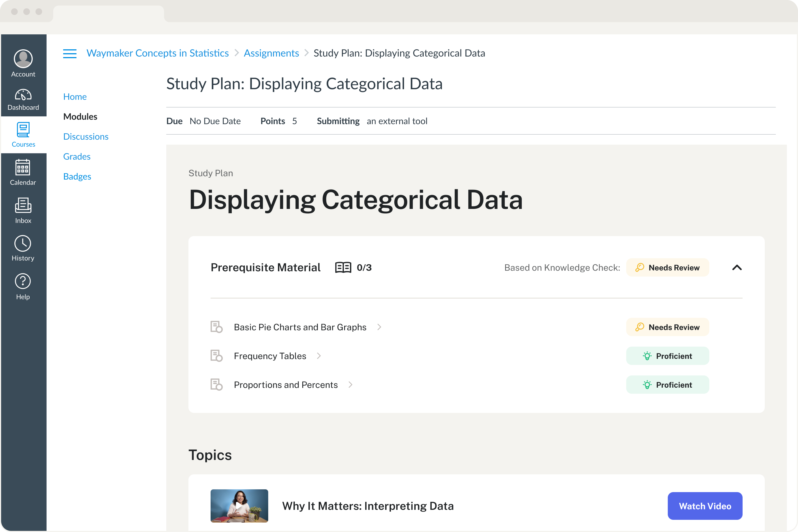Click the Prerequisite Material heading

tap(266, 268)
